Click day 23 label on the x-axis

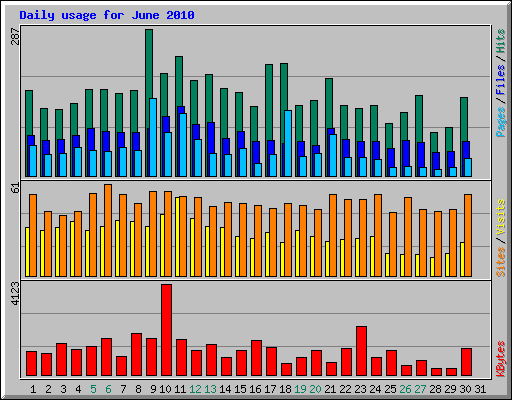tap(360, 389)
